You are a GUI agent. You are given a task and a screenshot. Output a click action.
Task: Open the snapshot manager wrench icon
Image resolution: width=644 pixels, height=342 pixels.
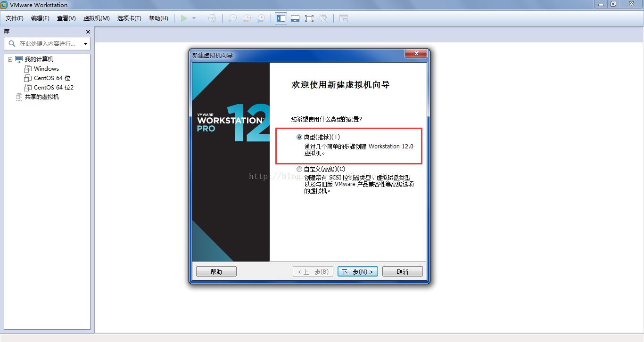click(261, 18)
